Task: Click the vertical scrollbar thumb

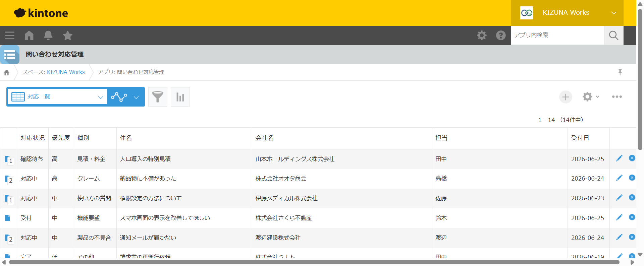Action: (x=640, y=79)
